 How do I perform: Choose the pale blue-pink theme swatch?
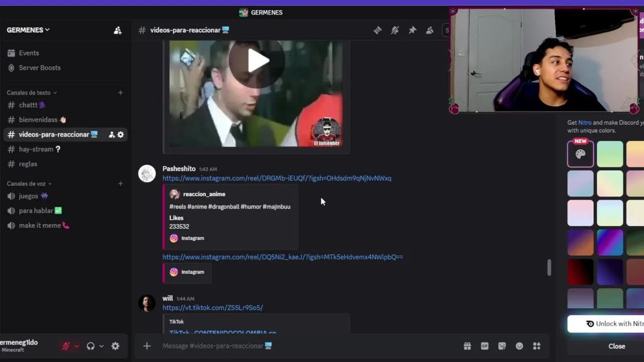click(x=581, y=184)
